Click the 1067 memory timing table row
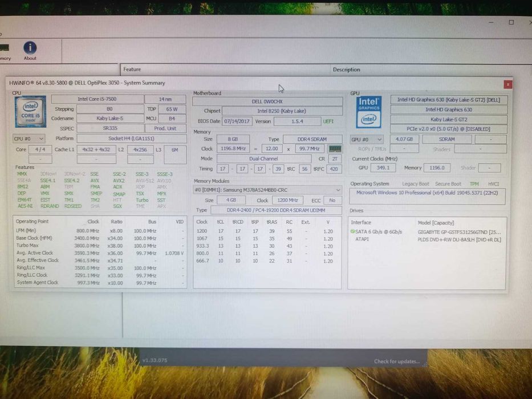This screenshot has height=399, width=532. coord(267,238)
